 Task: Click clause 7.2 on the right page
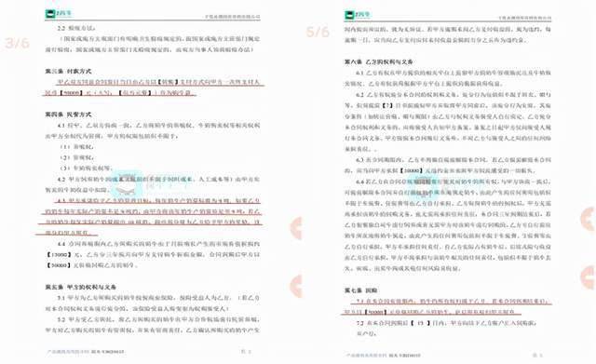coord(360,323)
